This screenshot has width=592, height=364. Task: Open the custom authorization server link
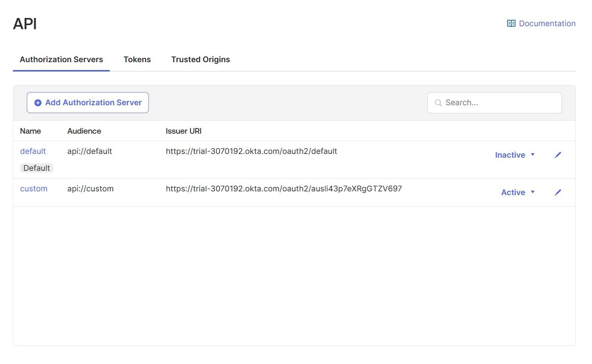pos(34,189)
